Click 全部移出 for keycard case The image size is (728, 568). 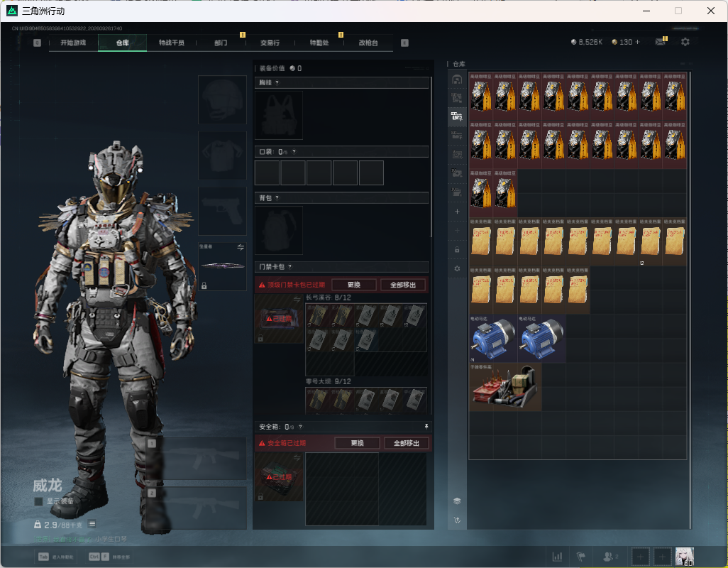tap(402, 285)
